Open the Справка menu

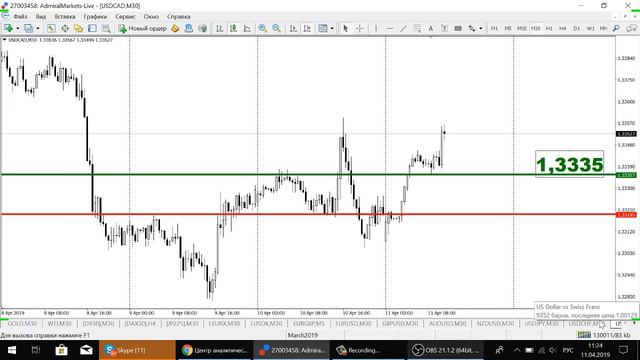(x=178, y=17)
